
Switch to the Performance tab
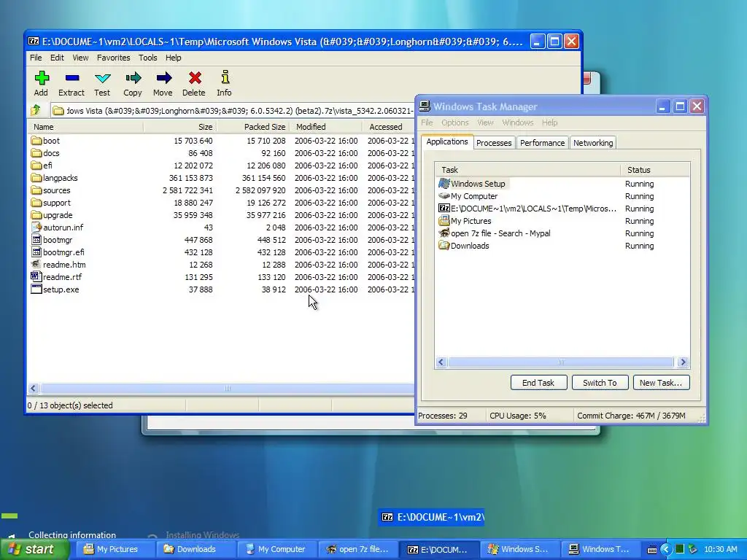pyautogui.click(x=542, y=143)
